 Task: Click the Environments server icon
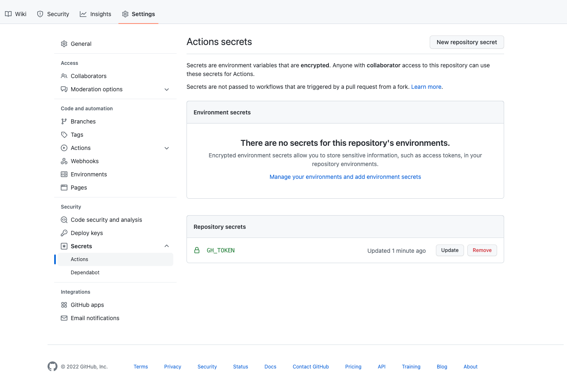(x=64, y=174)
